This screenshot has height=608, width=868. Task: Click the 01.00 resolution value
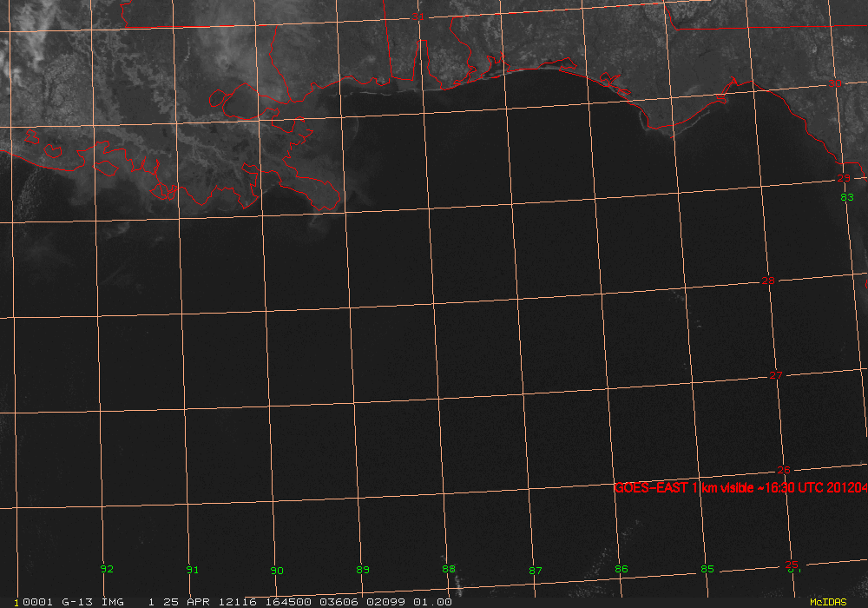[433, 602]
